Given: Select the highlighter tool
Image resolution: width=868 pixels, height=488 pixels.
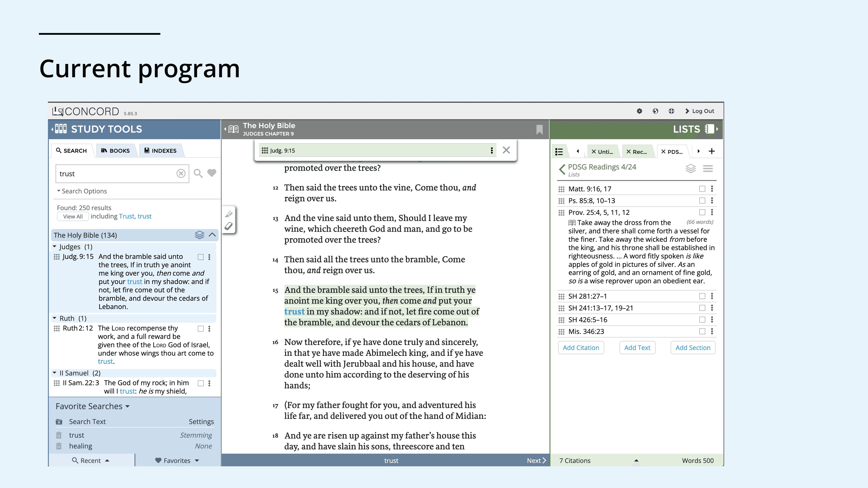Looking at the screenshot, I should [229, 214].
